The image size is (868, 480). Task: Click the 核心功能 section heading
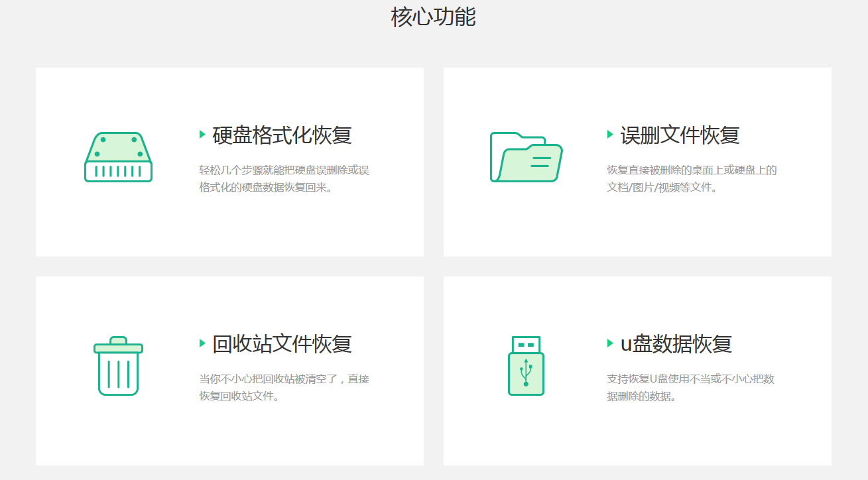[433, 17]
